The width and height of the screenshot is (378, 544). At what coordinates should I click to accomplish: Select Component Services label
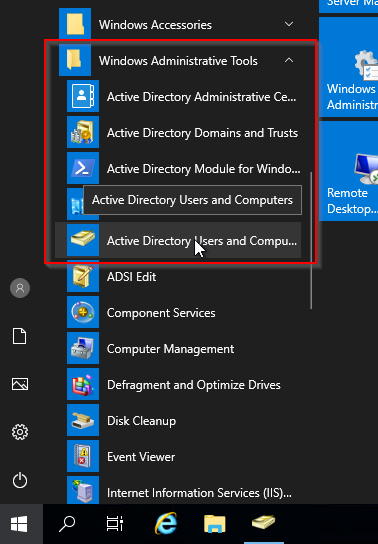coord(161,313)
